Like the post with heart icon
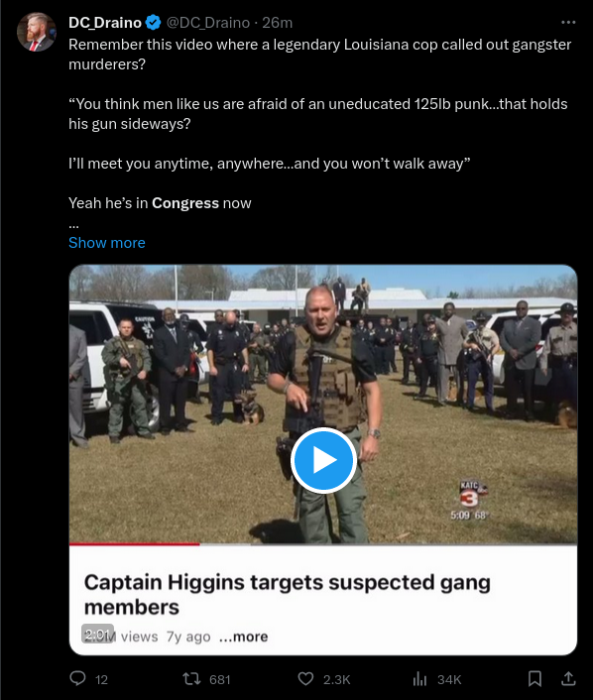The height and width of the screenshot is (700, 593). coord(305,679)
